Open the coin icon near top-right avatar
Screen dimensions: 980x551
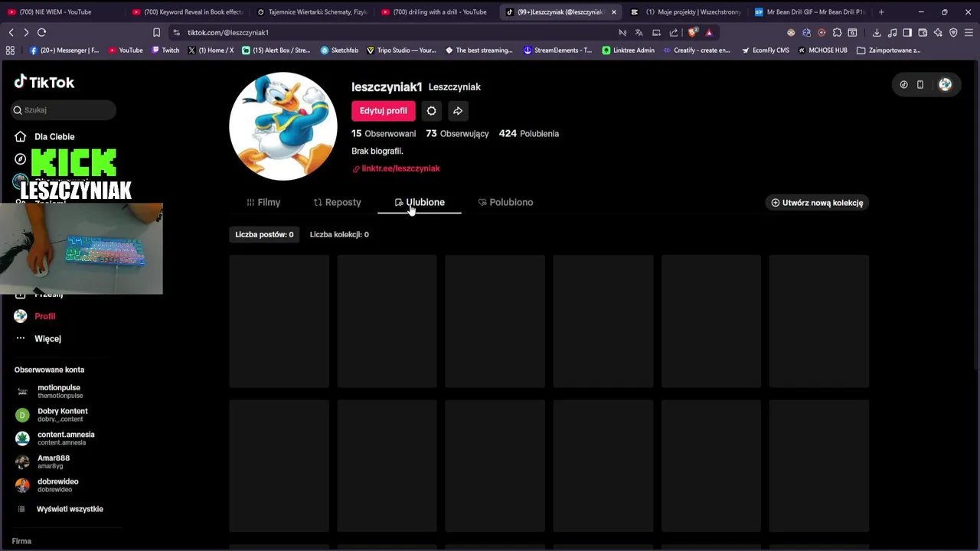tap(903, 85)
